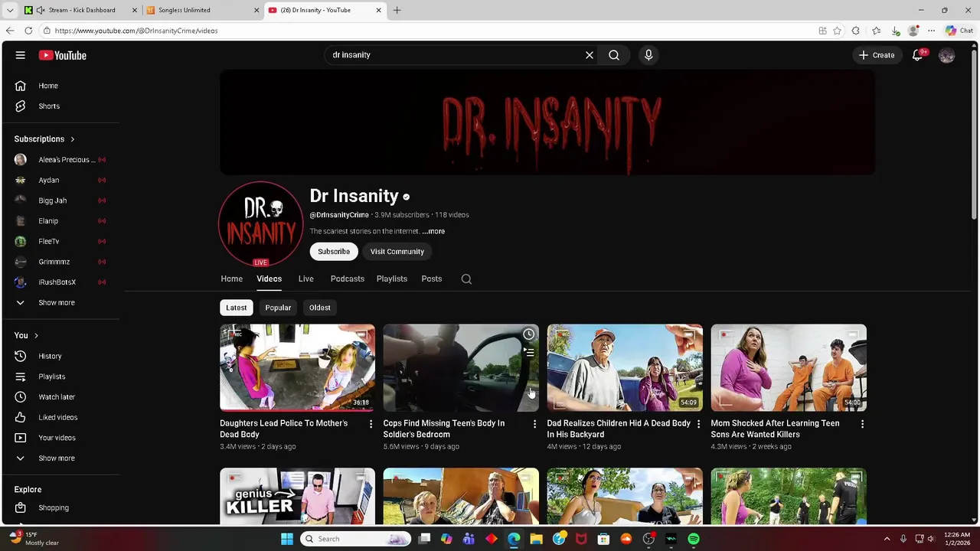
Task: Switch to channel Podcasts tab
Action: pos(348,279)
